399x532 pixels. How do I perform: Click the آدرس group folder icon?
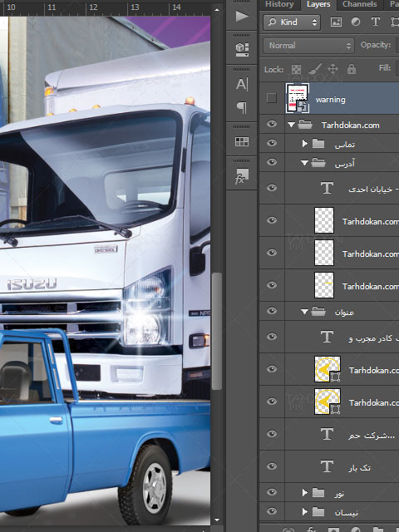(318, 163)
